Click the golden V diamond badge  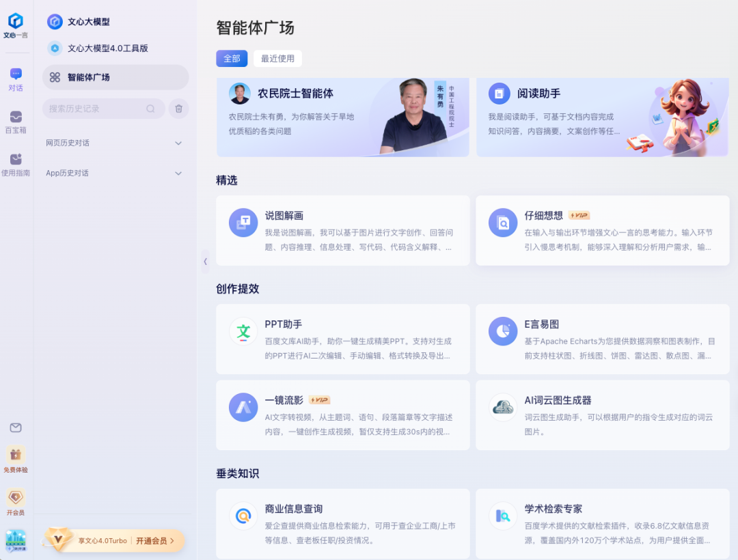(x=58, y=540)
